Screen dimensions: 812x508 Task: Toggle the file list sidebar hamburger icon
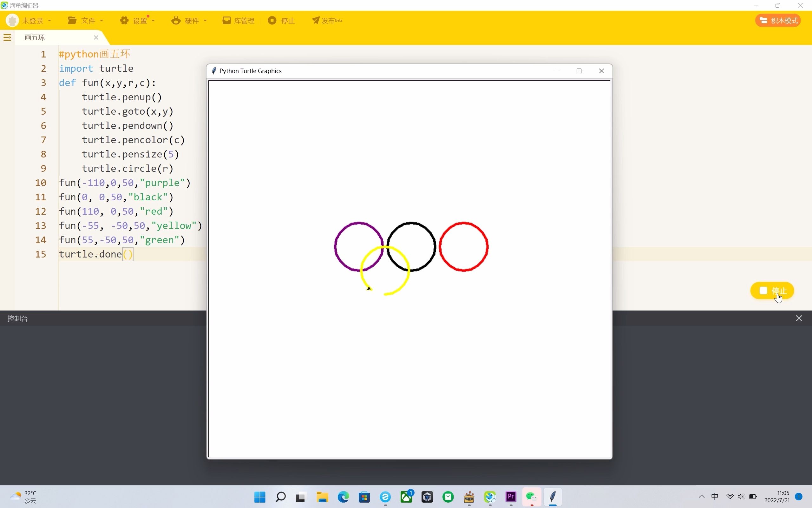point(7,37)
